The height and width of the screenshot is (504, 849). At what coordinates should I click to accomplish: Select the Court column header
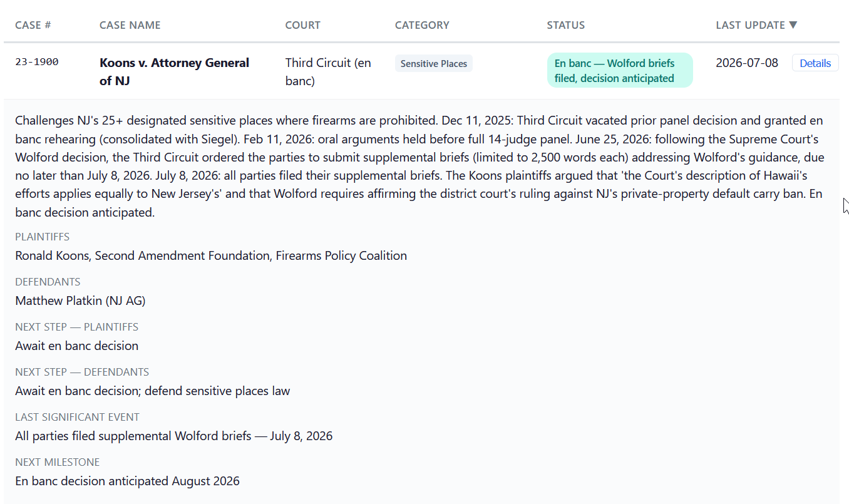pos(302,25)
